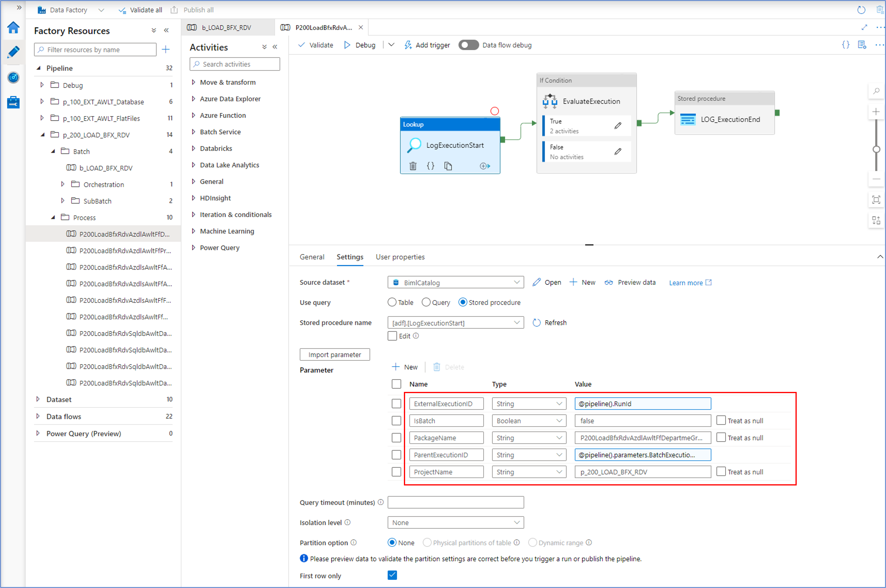Expand the Move & transform activities group
This screenshot has height=588, width=886.
tap(194, 82)
